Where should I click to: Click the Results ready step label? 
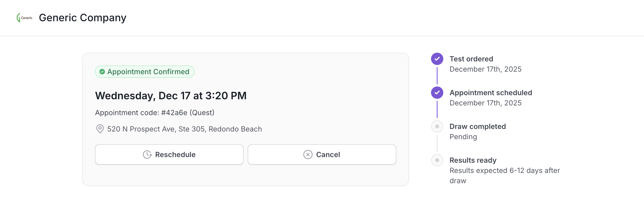point(473,160)
